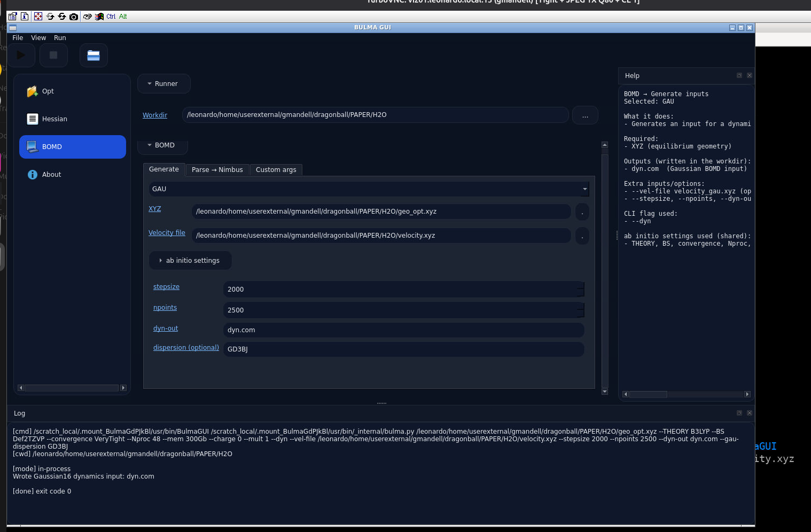Image resolution: width=811 pixels, height=532 pixels.
Task: Switch to the Custom args tab
Action: tap(276, 170)
